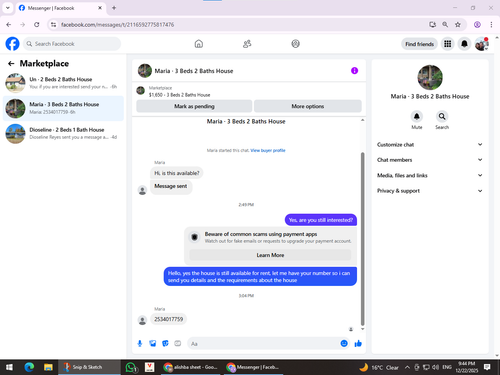Viewport: 500px width, 375px height.
Task: Open Maria's large profile thumbnail in the right panel
Action: tap(430, 77)
